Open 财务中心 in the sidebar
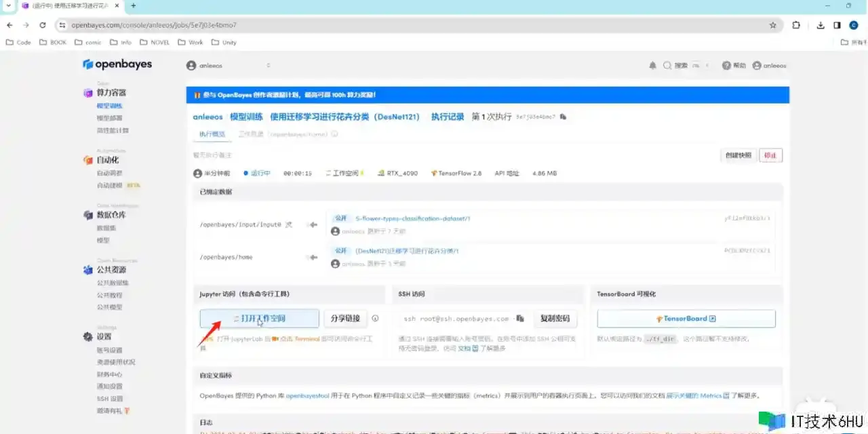The image size is (868, 434). click(x=109, y=374)
